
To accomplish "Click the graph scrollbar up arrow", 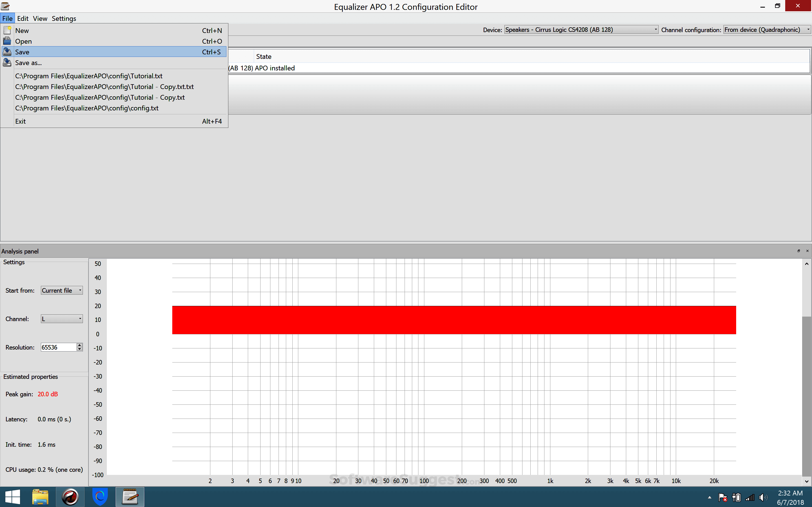I will pyautogui.click(x=807, y=264).
